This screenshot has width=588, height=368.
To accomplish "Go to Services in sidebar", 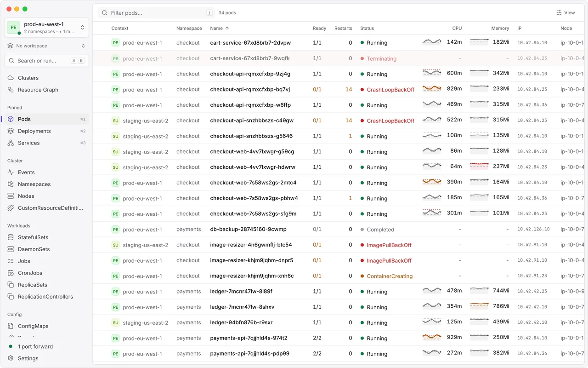I will 46,143.
